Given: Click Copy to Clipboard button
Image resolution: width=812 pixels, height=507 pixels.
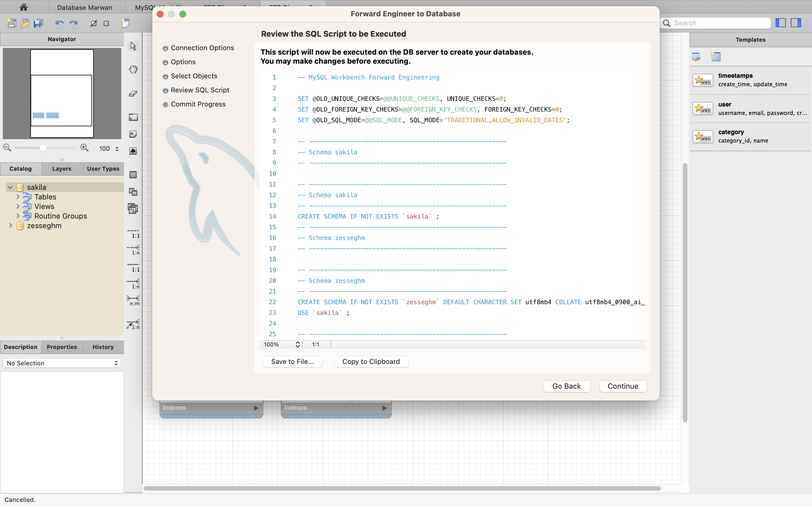Looking at the screenshot, I should click(371, 361).
